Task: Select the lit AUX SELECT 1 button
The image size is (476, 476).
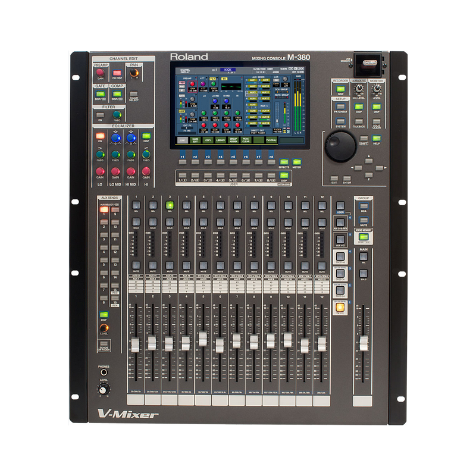Action: 104,209
